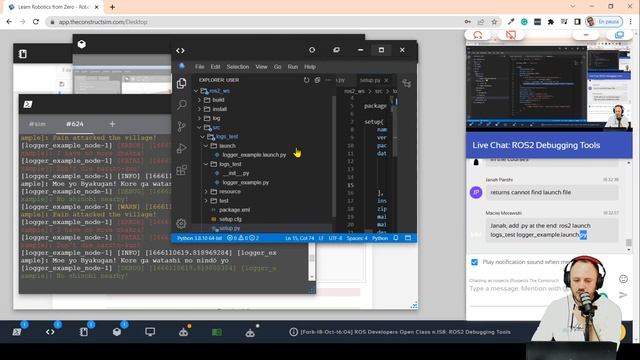
Task: Click the Type a message chat input
Action: pos(518,289)
